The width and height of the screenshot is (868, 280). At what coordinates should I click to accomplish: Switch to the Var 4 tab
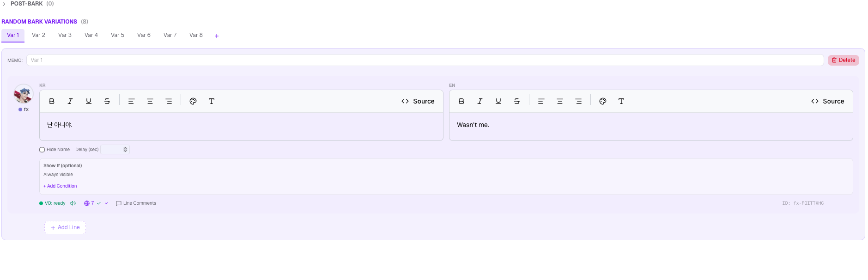click(91, 35)
